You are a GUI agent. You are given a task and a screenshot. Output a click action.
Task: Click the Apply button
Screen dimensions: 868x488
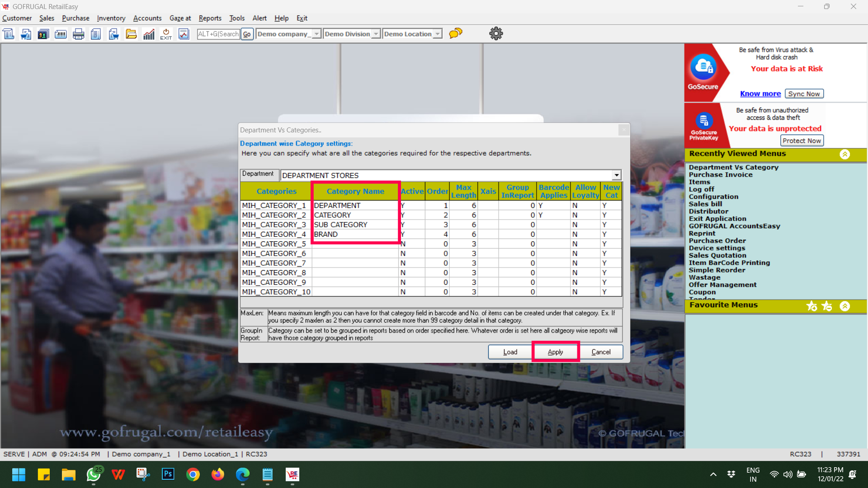(555, 352)
